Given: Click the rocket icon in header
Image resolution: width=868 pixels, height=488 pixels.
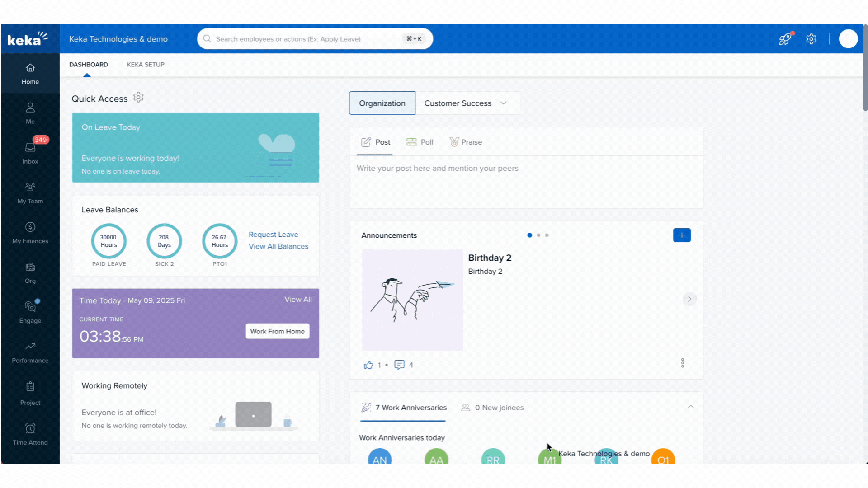Looking at the screenshot, I should [x=785, y=39].
